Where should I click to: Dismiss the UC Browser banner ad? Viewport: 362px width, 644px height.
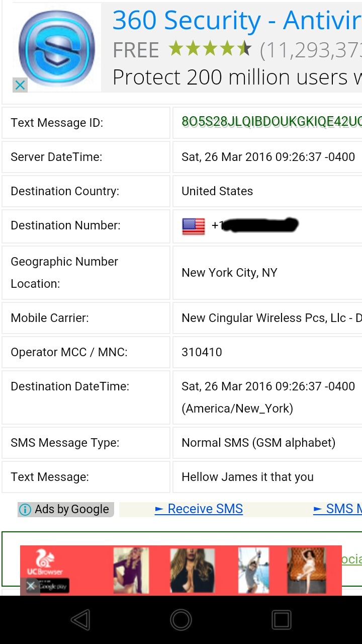(x=31, y=586)
